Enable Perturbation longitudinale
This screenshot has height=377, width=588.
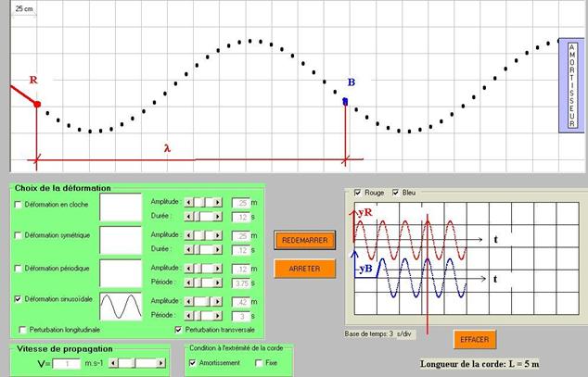click(x=24, y=330)
